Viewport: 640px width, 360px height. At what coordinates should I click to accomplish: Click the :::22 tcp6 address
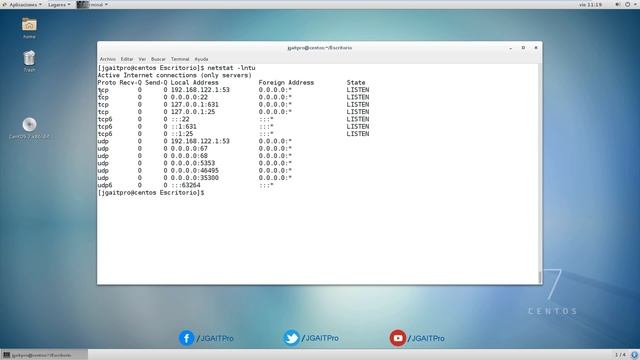[x=180, y=119]
